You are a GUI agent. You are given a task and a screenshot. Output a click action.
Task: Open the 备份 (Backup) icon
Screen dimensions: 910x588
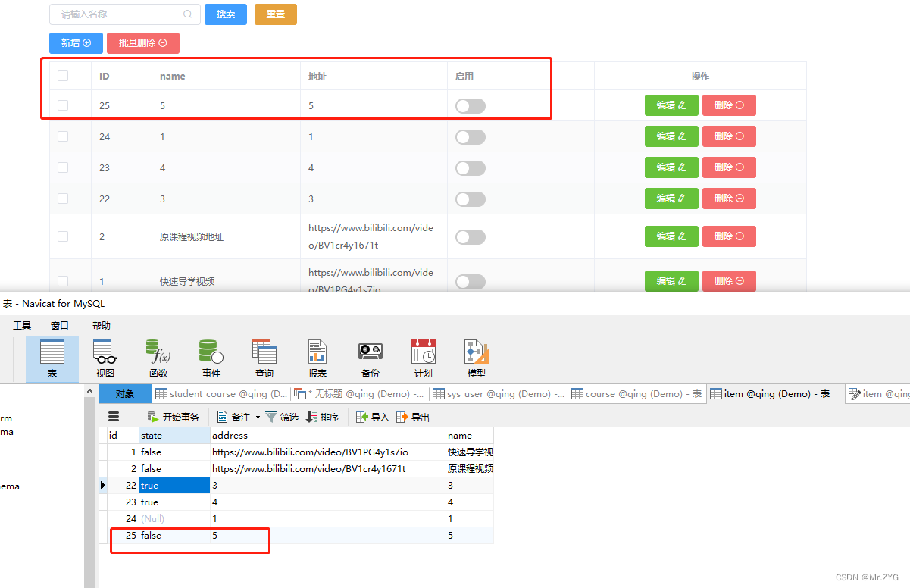pyautogui.click(x=370, y=356)
